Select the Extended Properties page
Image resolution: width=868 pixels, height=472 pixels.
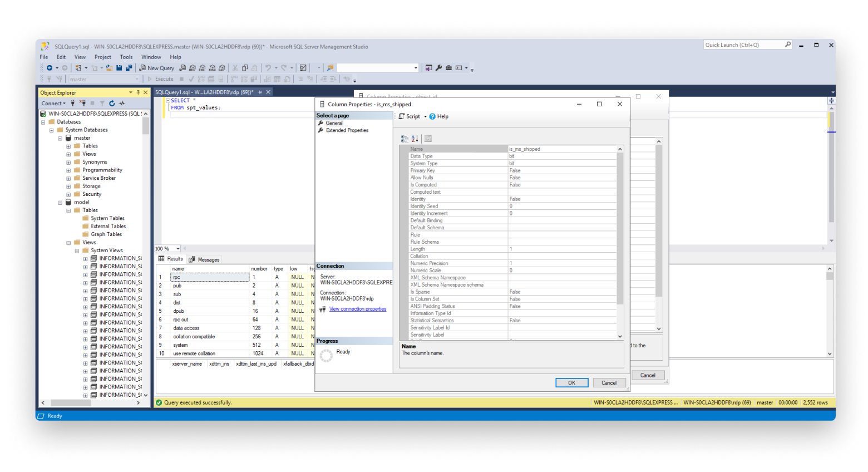[x=347, y=130]
